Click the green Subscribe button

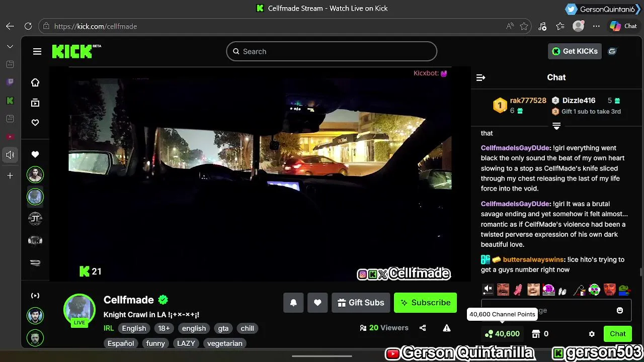tap(425, 303)
